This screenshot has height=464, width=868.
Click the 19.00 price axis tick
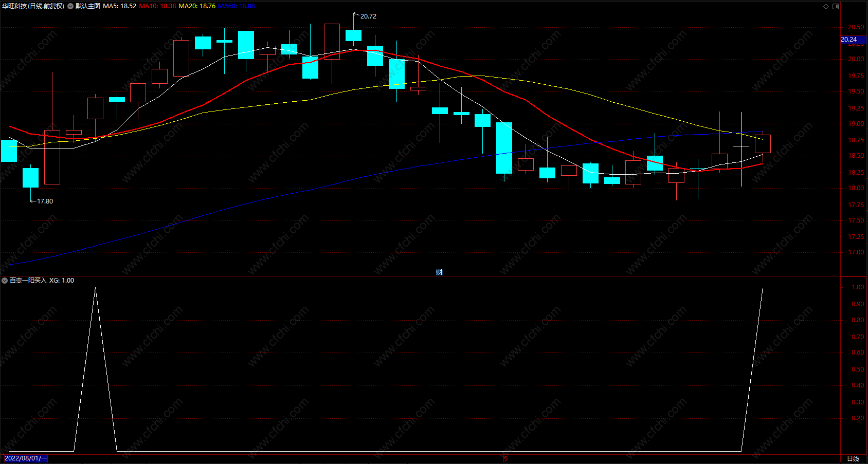pyautogui.click(x=856, y=124)
